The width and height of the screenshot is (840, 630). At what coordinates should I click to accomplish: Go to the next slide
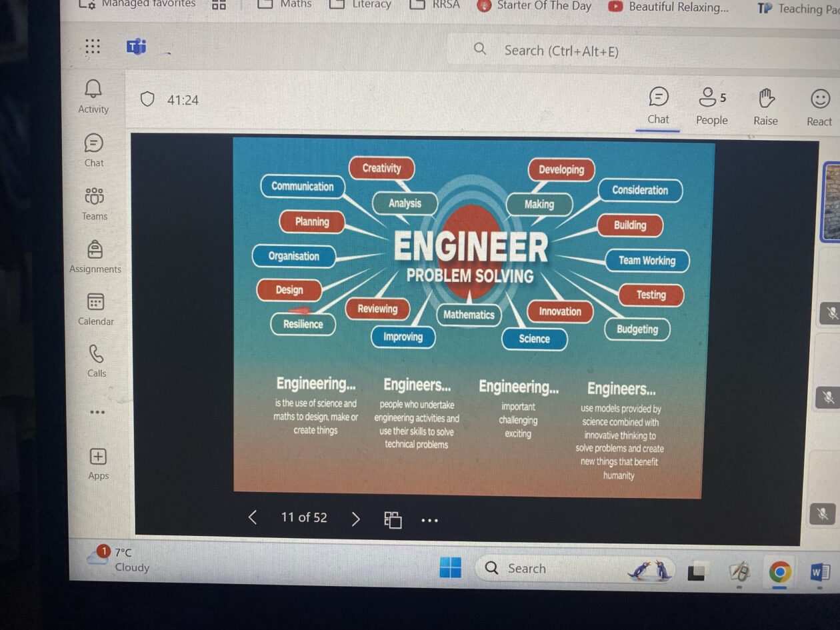point(355,519)
